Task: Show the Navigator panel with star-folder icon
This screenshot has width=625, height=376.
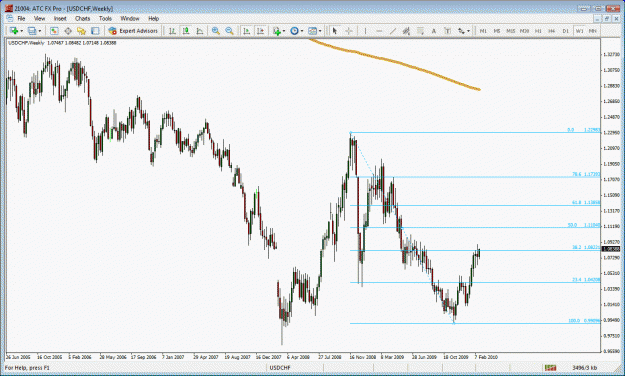Action: click(81, 31)
